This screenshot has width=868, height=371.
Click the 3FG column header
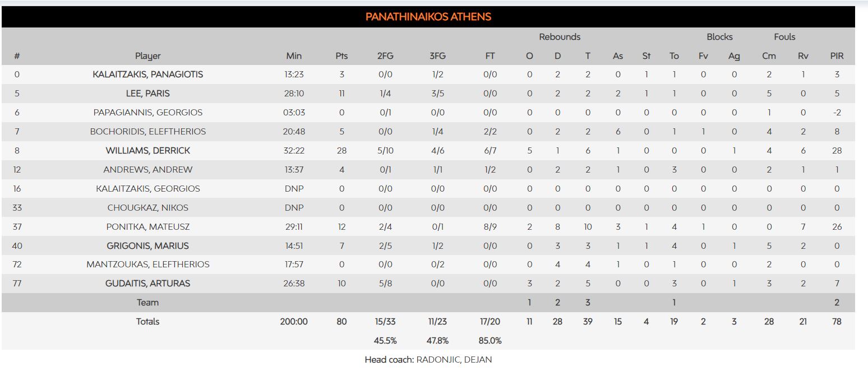437,56
